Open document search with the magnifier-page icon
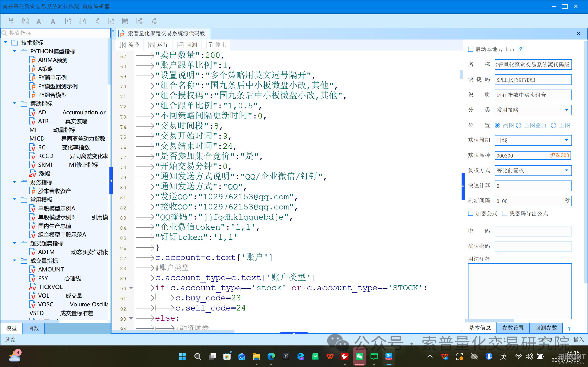This screenshot has width=588, height=367. tap(97, 21)
